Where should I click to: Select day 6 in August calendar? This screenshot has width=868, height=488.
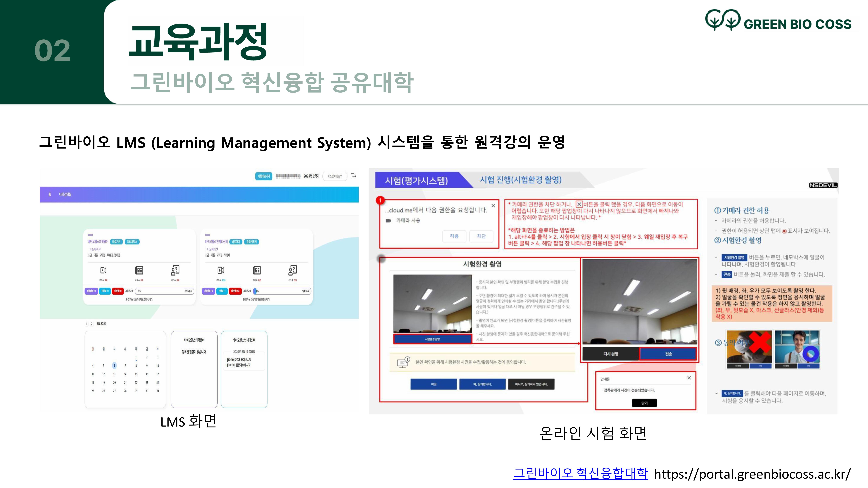115,365
